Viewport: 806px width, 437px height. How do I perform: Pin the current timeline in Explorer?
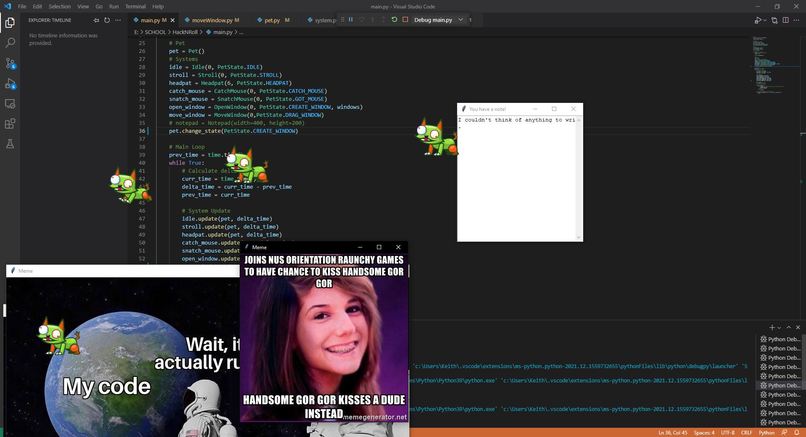pyautogui.click(x=96, y=20)
